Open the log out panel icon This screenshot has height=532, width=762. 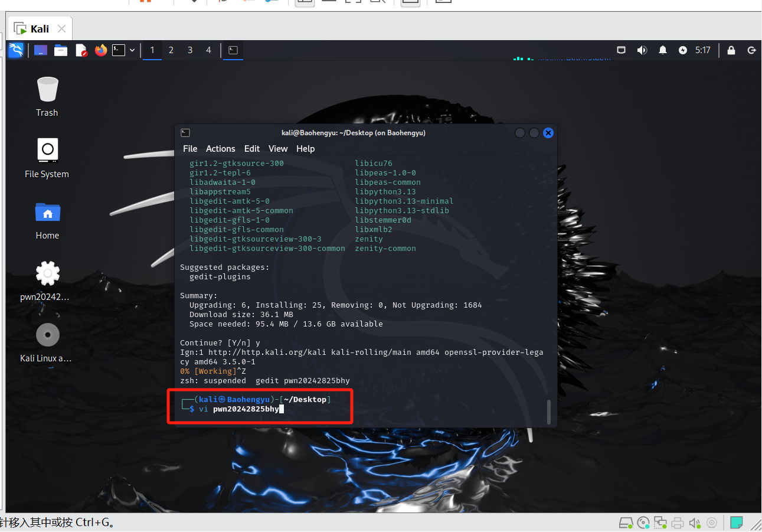coord(751,50)
